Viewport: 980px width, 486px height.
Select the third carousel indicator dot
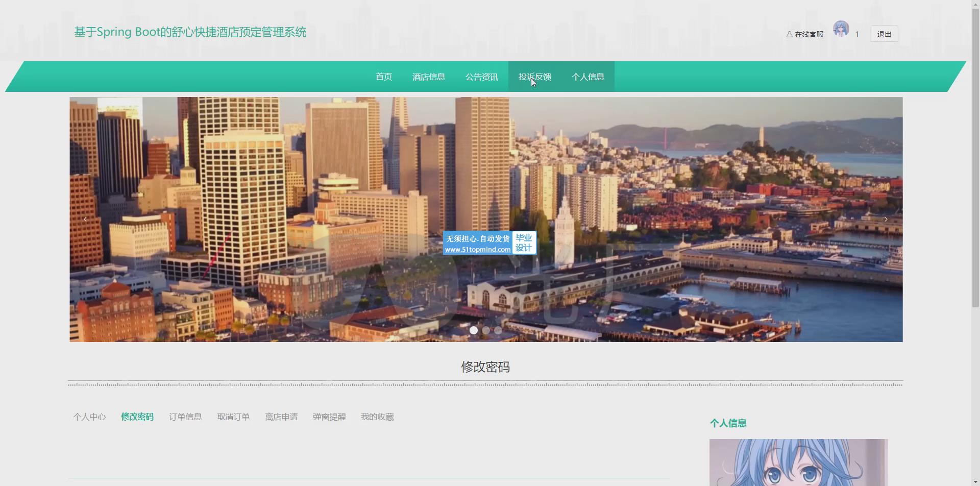coord(498,330)
